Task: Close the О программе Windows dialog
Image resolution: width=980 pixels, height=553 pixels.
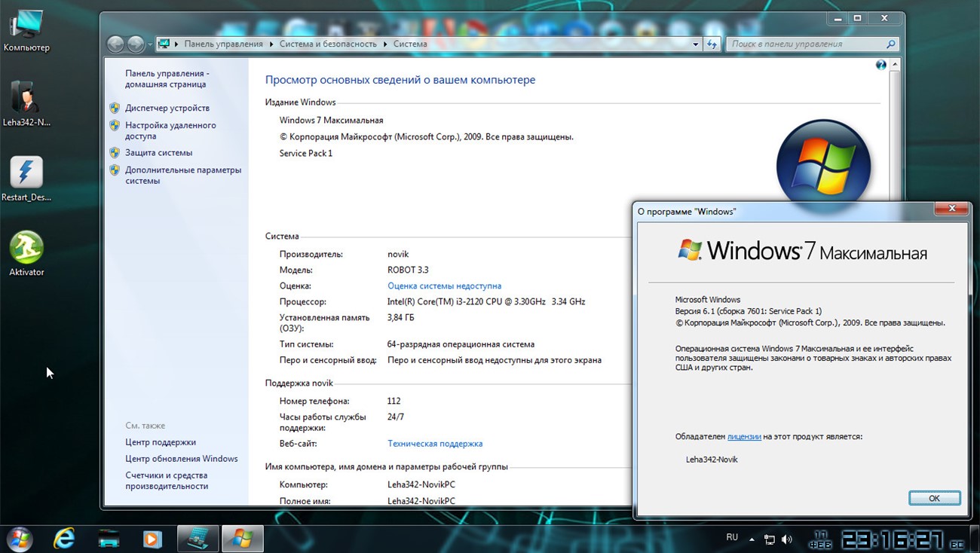Action: (x=951, y=208)
